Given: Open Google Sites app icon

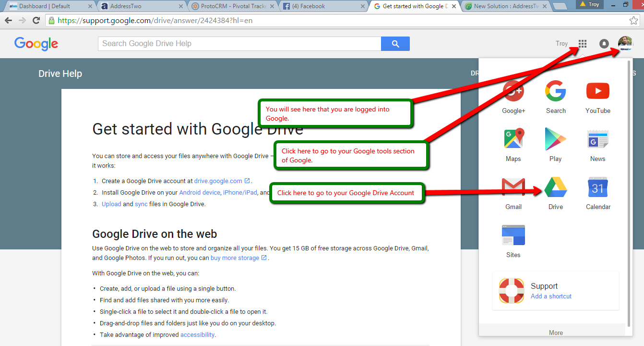Looking at the screenshot, I should pyautogui.click(x=513, y=241).
